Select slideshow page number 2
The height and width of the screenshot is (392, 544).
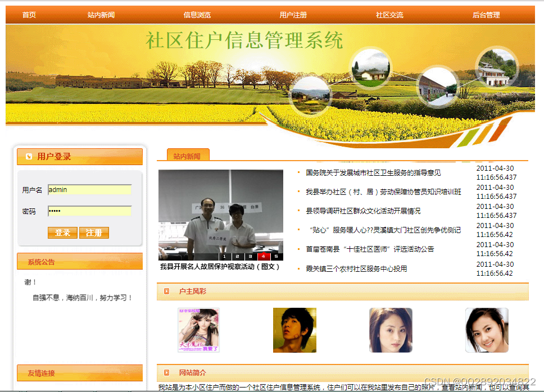(237, 256)
